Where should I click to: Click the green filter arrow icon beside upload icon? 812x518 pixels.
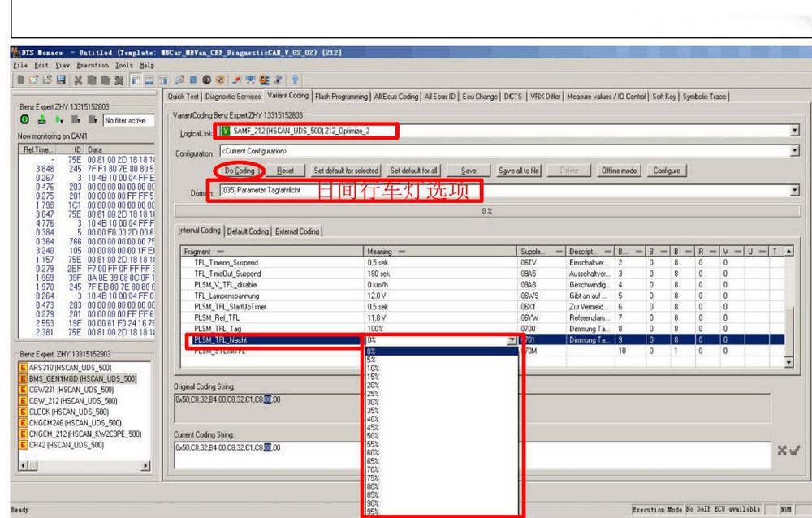click(x=59, y=119)
